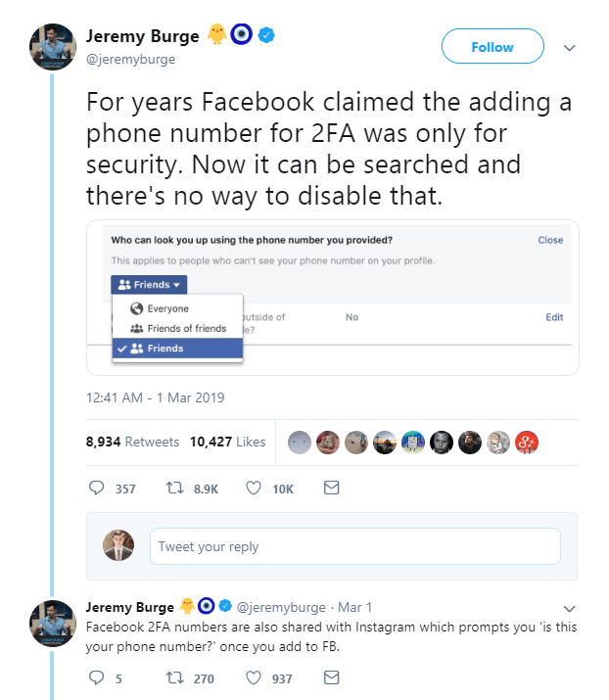Click the reply icon on main tweet
This screenshot has height=700, width=609.
coord(96,488)
